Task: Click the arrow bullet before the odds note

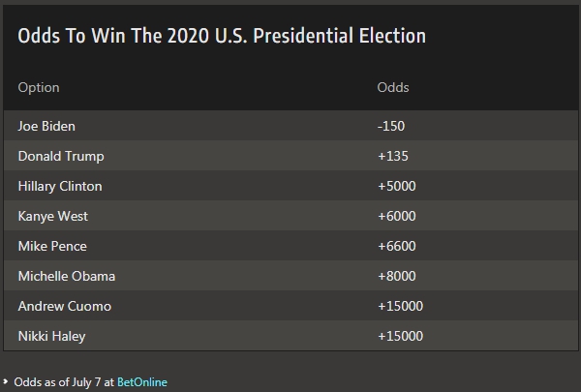Action: click(5, 381)
